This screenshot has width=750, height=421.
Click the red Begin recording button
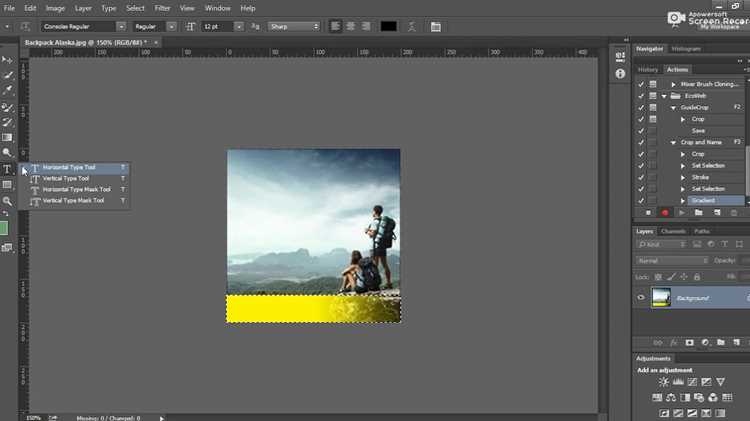click(x=665, y=213)
